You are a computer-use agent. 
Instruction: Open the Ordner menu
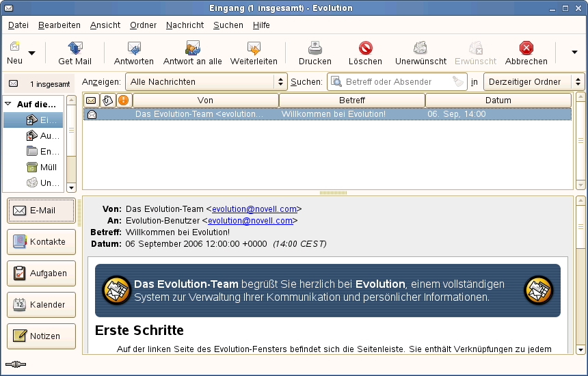tap(144, 25)
